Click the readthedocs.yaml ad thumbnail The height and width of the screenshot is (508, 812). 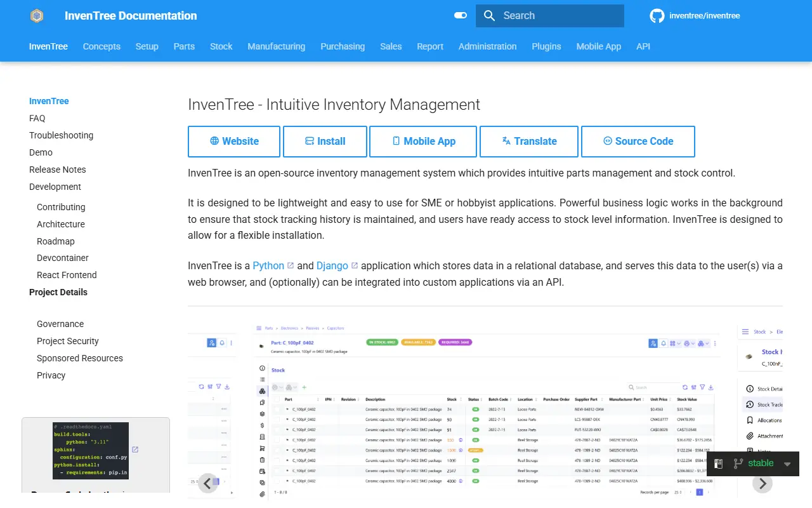point(91,451)
